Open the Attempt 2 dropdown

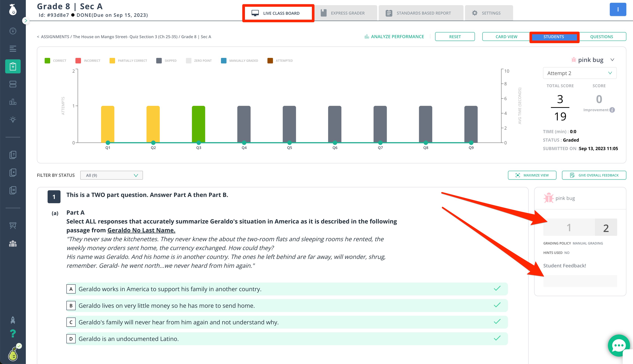580,73
